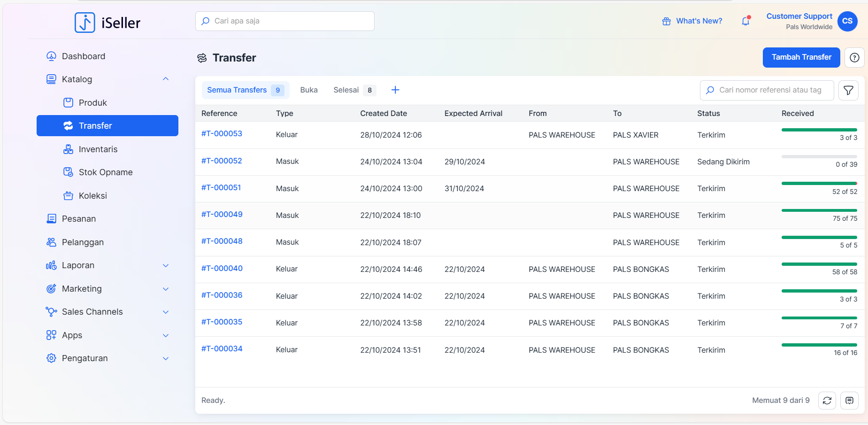Open transfer #T-000036
Screen dimensions: 868x425
(222, 295)
